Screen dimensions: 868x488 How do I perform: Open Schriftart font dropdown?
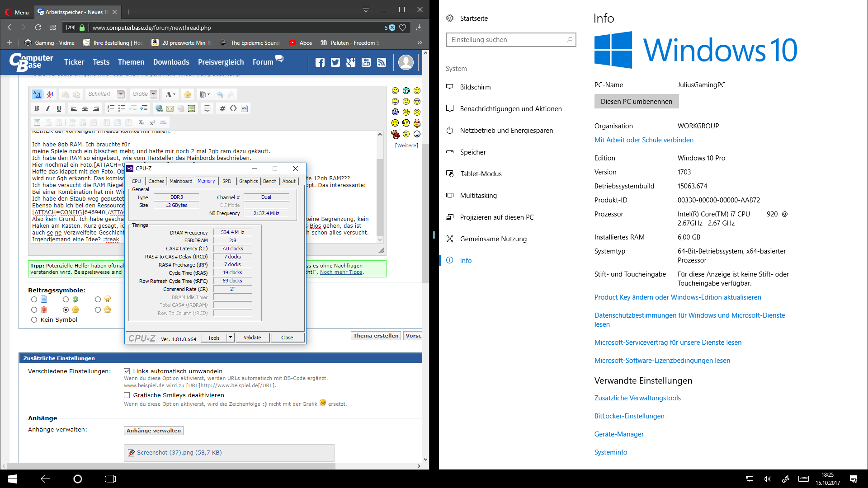(x=121, y=94)
